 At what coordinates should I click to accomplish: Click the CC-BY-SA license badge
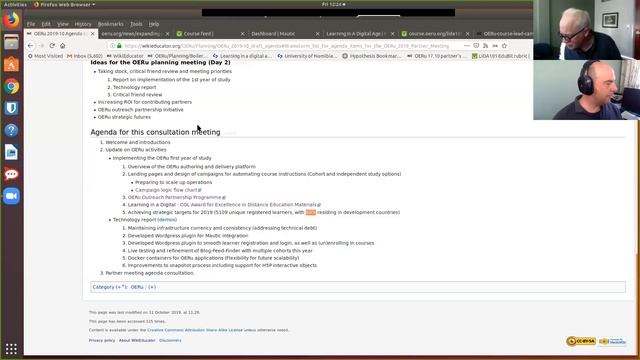coord(581,341)
